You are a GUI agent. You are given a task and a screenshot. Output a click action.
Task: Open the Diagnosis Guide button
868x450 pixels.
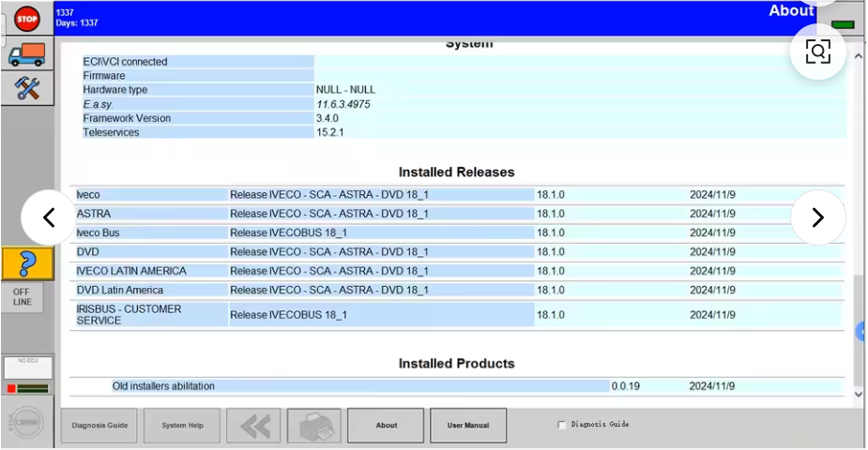(x=99, y=426)
